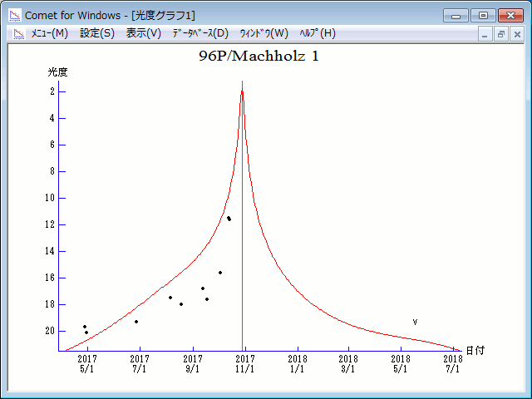
Task: Open the 表示(V) view menu
Action: [x=143, y=33]
